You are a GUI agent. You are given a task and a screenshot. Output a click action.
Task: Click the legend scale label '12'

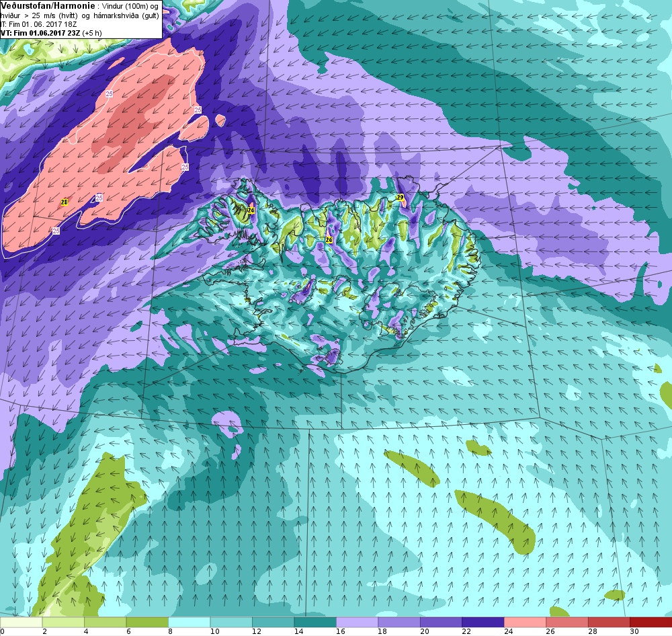pyautogui.click(x=256, y=631)
